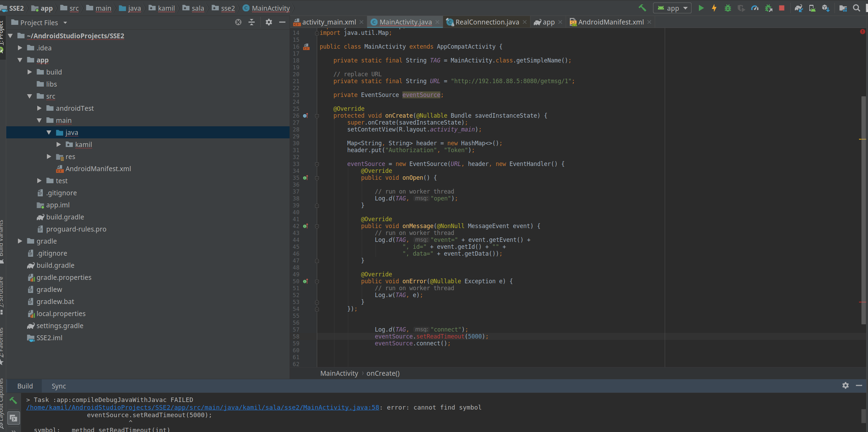This screenshot has width=868, height=432.
Task: Expand the gradle folder node
Action: click(x=20, y=241)
